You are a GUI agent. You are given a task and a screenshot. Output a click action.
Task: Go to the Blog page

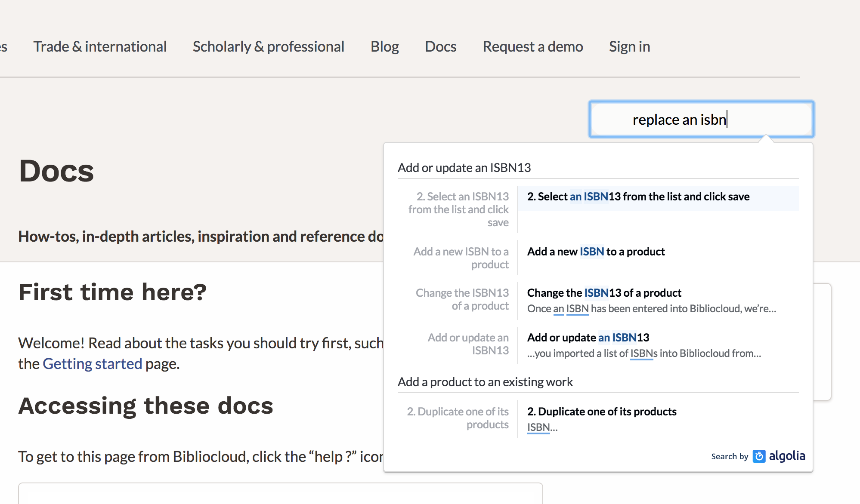[384, 46]
